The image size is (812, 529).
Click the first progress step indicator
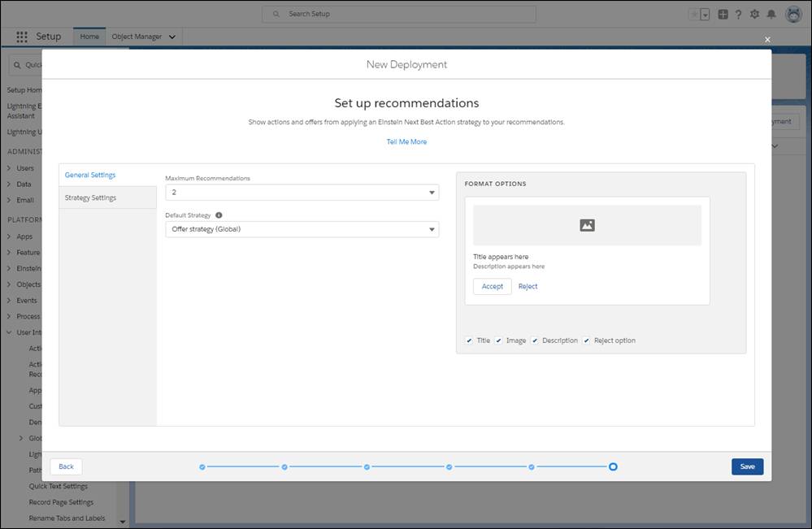coord(202,467)
